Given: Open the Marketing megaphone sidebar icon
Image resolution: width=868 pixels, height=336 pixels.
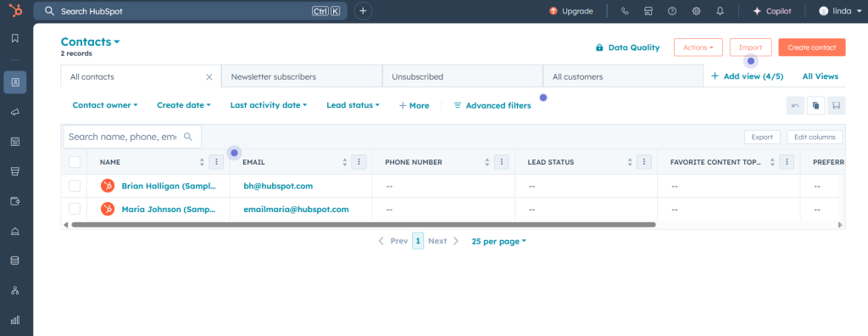Looking at the screenshot, I should pyautogui.click(x=15, y=112).
